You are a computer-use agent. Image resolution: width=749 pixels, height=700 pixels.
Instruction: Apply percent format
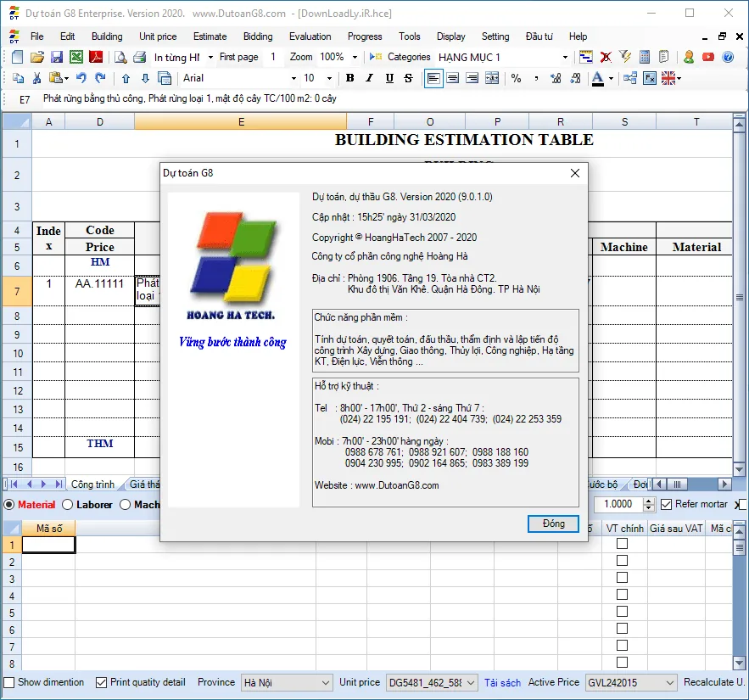click(516, 78)
